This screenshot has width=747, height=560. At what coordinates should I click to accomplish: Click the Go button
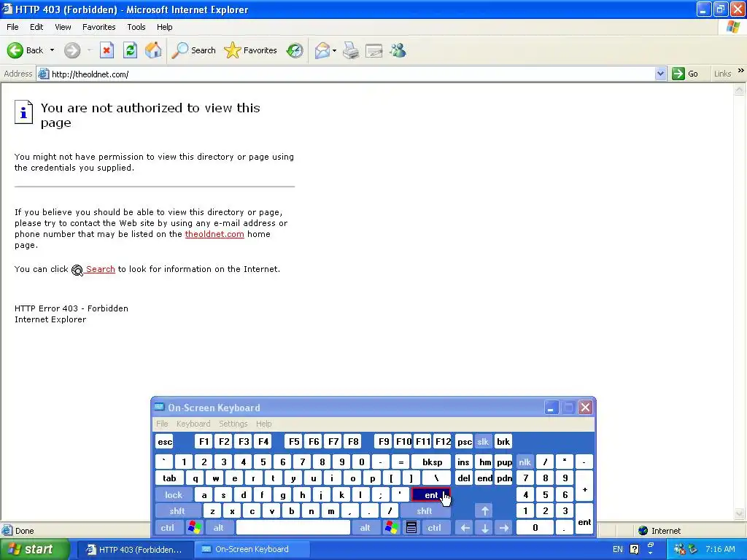685,74
